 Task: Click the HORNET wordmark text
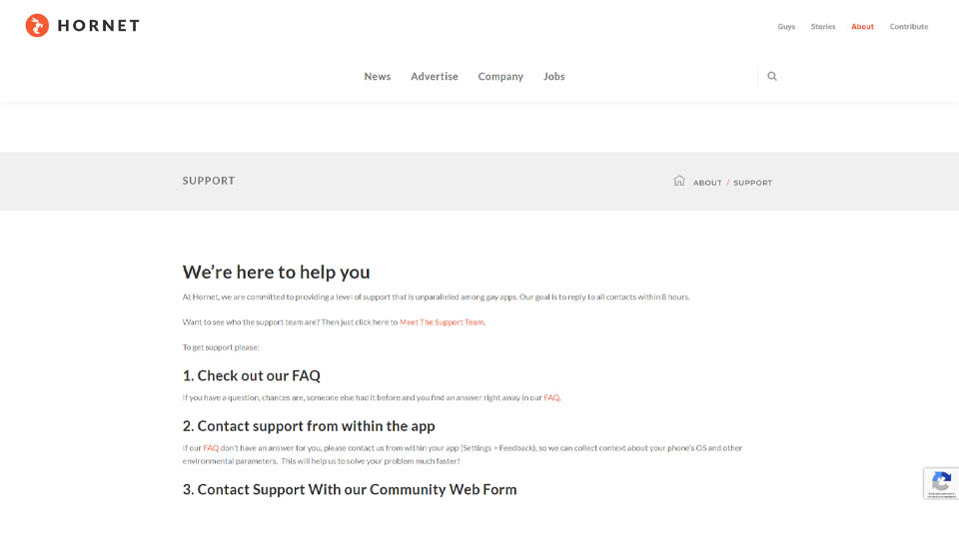(x=98, y=26)
